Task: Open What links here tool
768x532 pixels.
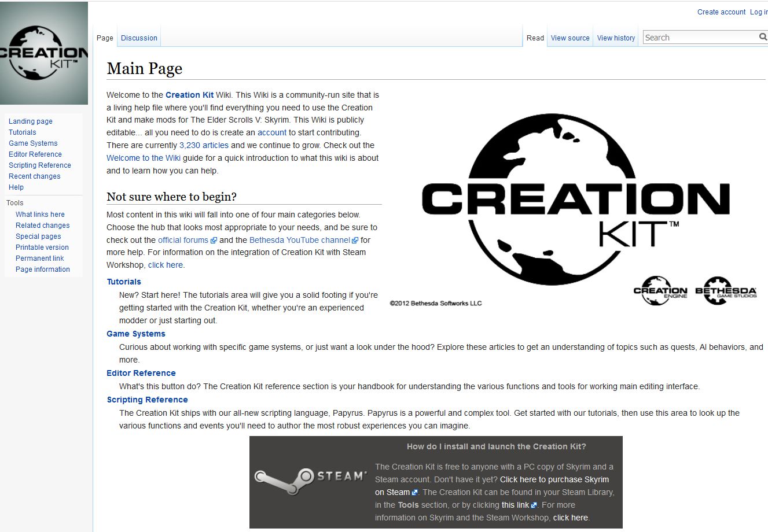Action: 40,215
